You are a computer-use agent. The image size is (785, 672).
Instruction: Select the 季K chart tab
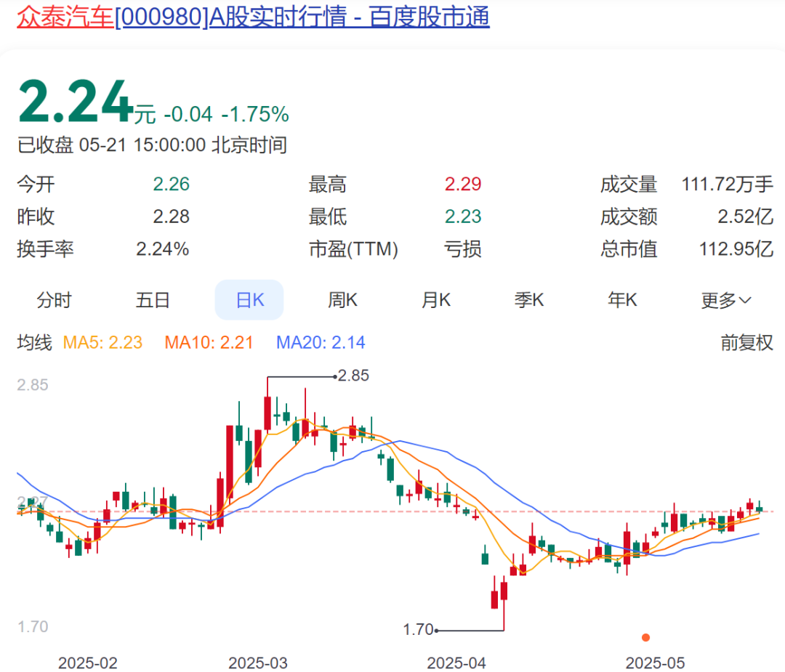point(529,300)
